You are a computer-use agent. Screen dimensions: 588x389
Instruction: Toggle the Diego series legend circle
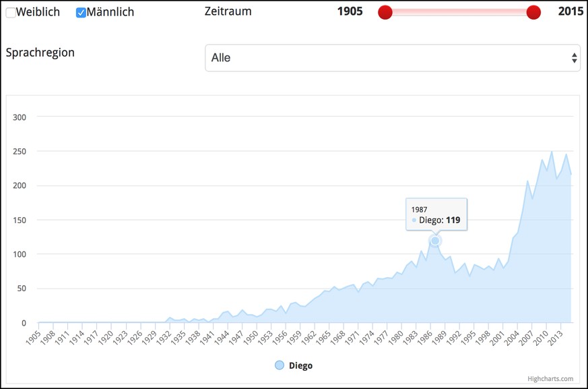point(280,365)
